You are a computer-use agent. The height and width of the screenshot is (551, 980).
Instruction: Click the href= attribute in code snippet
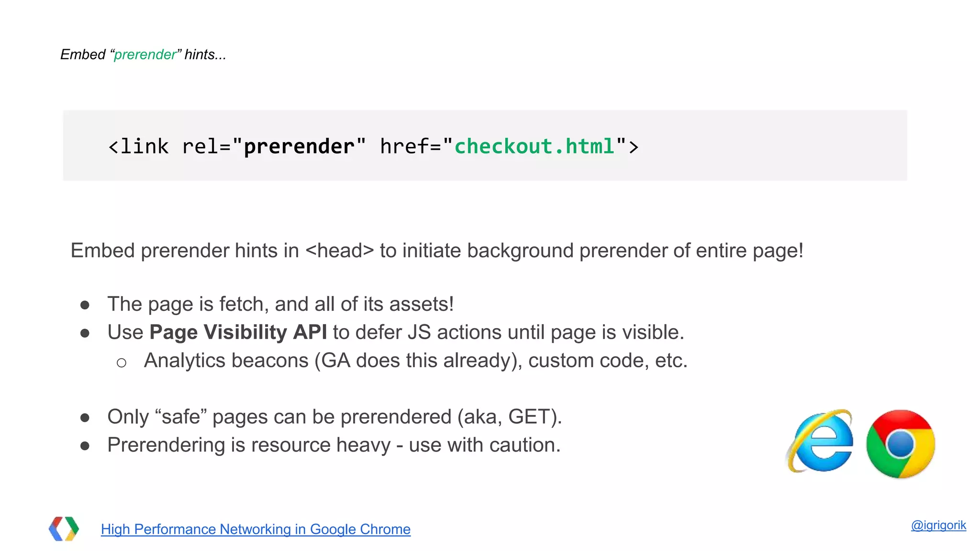(410, 146)
